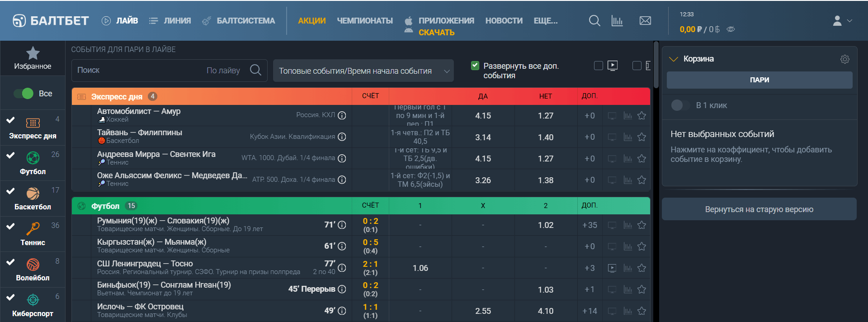Open the Избранное star section
Screen dimensions: 868x322
(x=33, y=58)
